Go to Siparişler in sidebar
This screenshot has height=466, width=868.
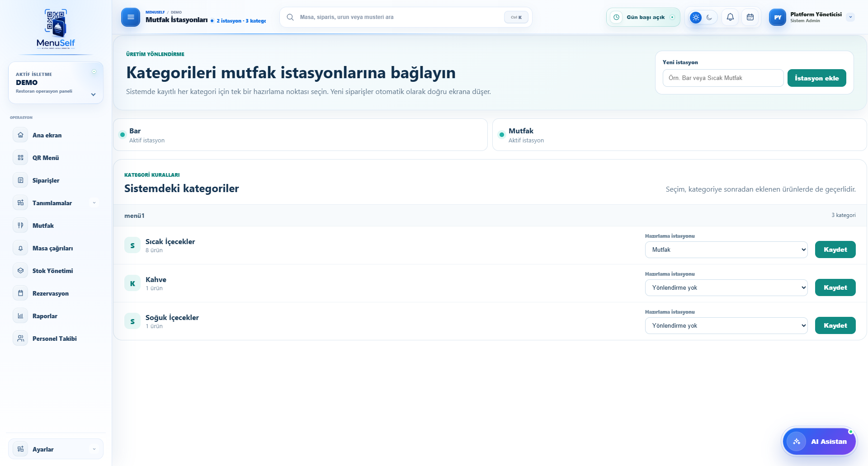(x=56, y=180)
